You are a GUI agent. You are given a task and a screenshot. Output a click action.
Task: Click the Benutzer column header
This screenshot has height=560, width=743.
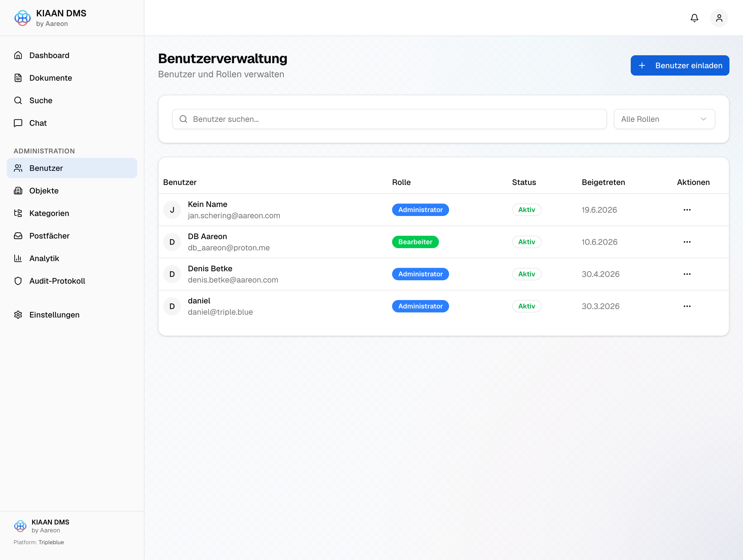point(180,182)
